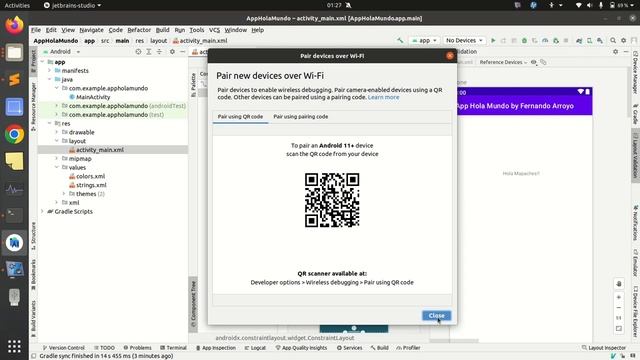Click Close button in pairing dialog
The height and width of the screenshot is (360, 640).
pos(436,316)
